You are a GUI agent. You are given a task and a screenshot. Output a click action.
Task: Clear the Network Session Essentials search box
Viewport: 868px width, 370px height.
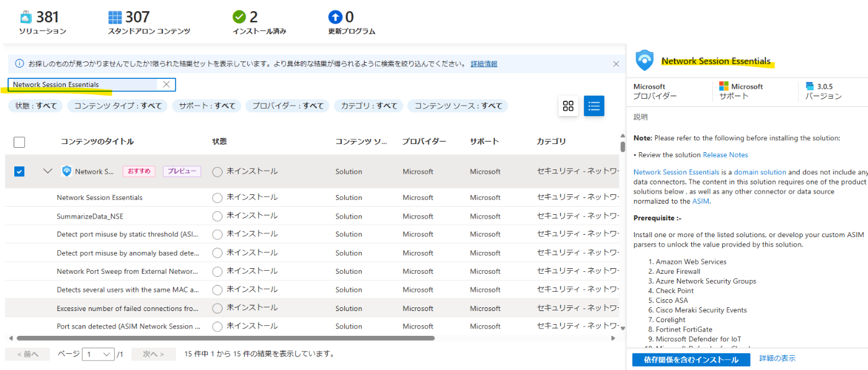(166, 84)
